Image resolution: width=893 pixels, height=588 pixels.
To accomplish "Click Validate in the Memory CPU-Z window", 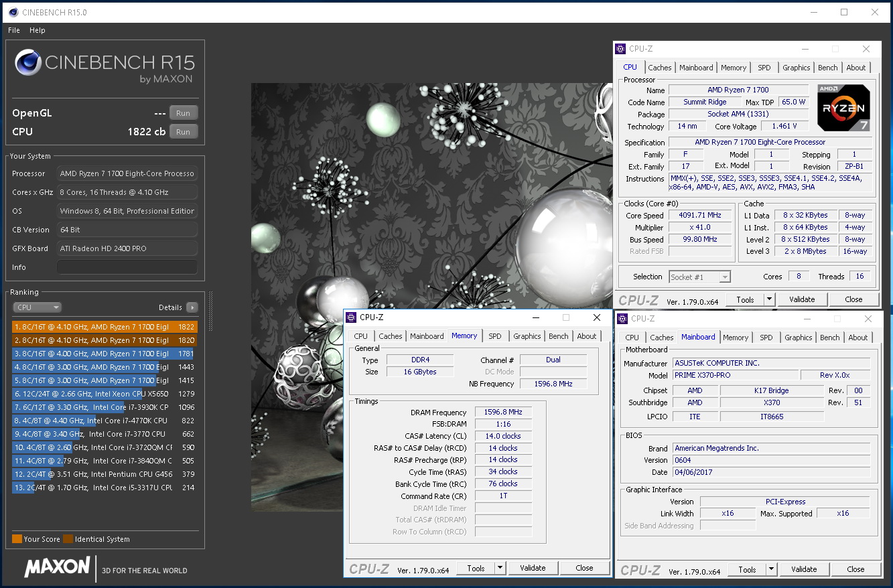I will 533,568.
